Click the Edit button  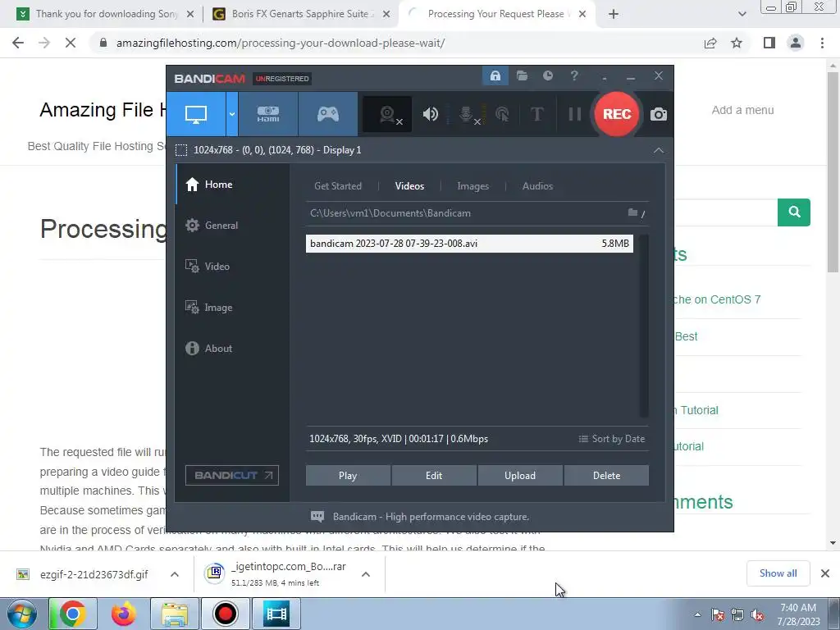[x=434, y=475]
